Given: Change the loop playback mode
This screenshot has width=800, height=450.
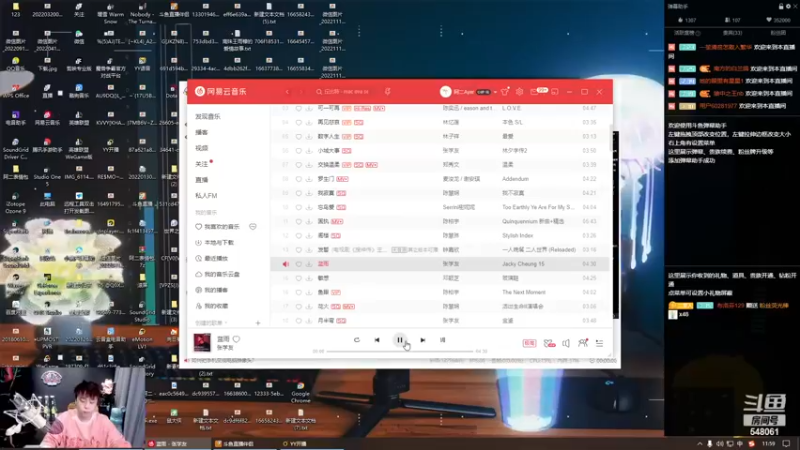Looking at the screenshot, I should pos(357,340).
